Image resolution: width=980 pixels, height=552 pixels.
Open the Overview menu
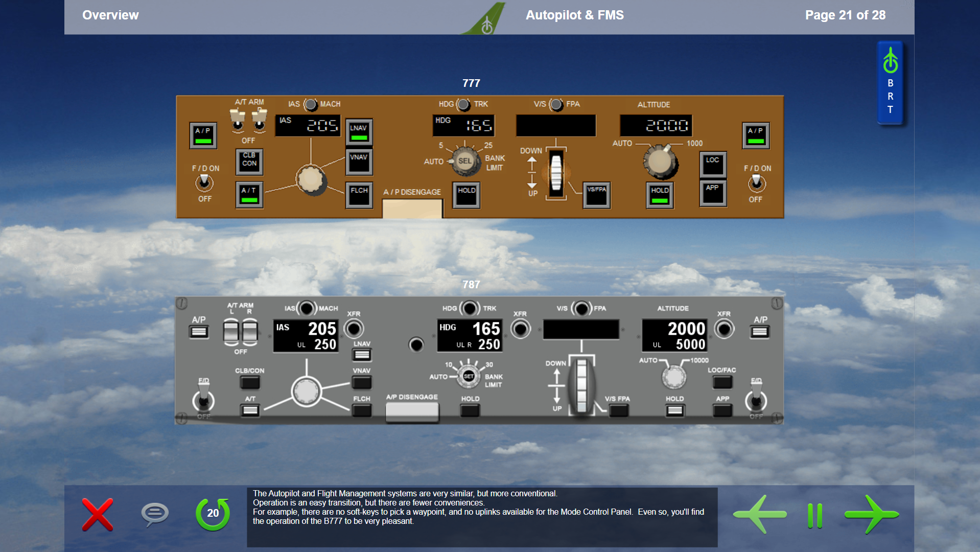coord(110,15)
